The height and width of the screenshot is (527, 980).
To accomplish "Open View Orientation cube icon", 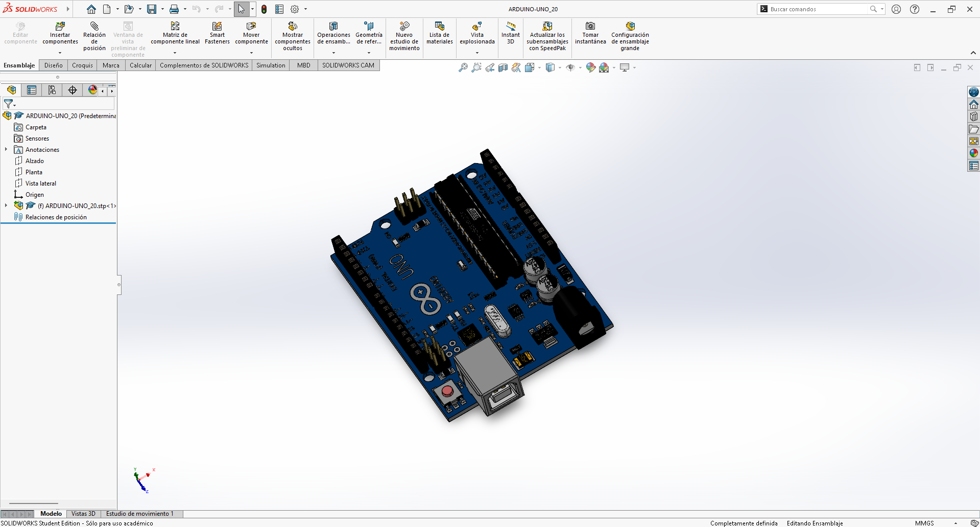I will point(530,67).
